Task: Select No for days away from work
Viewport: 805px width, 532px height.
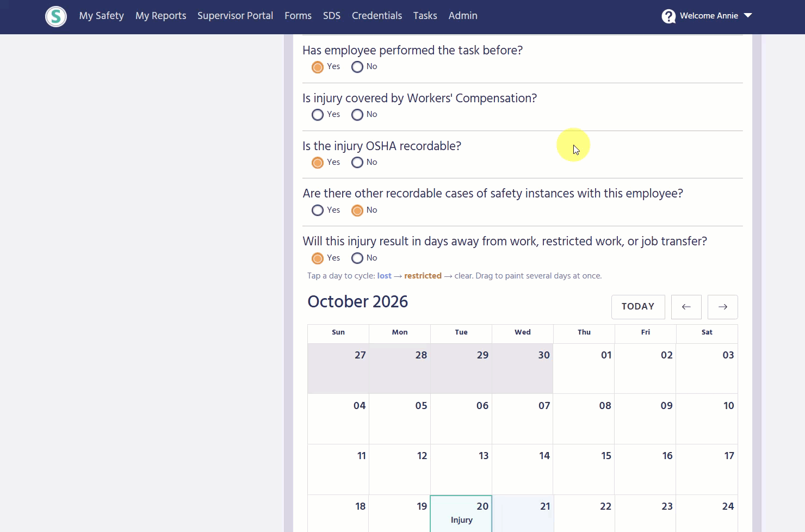Action: coord(357,258)
